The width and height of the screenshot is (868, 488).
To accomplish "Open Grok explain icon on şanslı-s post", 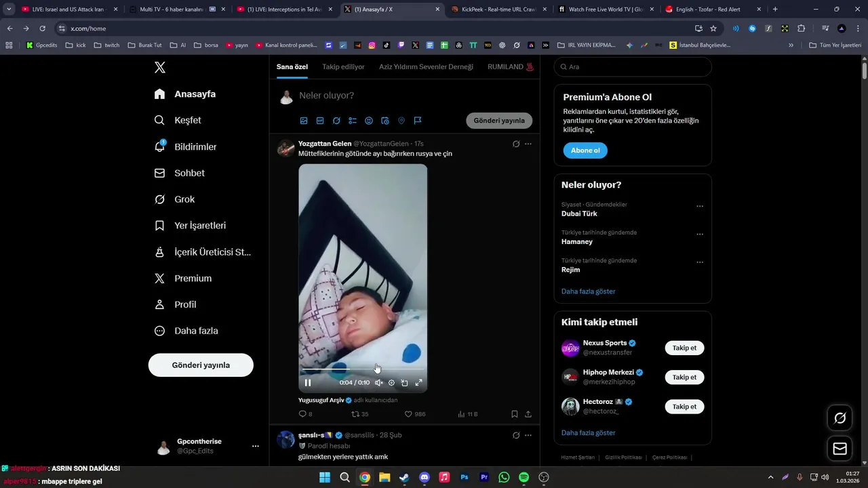I will 516,435.
